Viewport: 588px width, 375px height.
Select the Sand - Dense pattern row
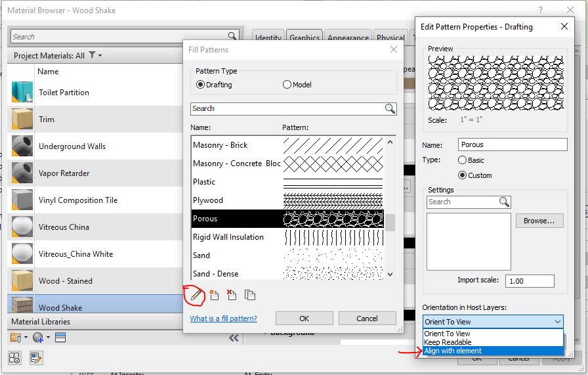[x=287, y=273]
